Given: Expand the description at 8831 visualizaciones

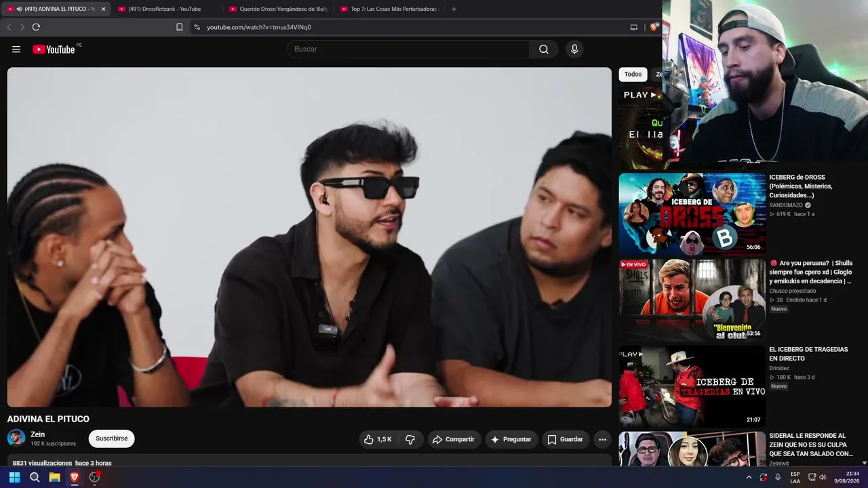Looking at the screenshot, I should pos(309,462).
